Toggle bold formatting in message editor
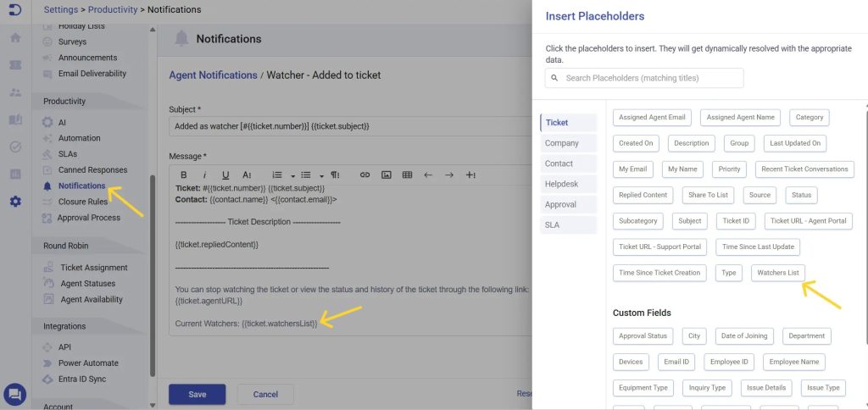Screen dimensions: 868x410 tap(184, 175)
